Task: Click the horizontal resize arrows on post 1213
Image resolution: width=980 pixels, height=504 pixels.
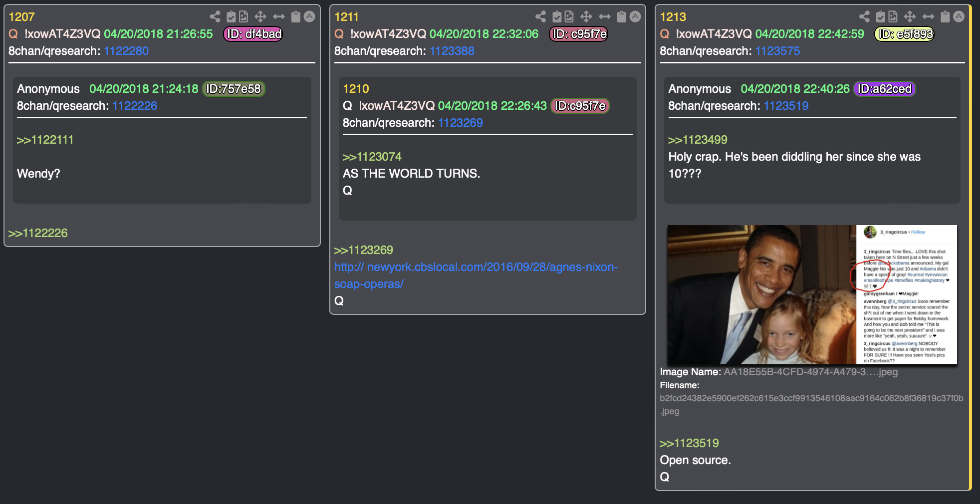Action: (928, 16)
